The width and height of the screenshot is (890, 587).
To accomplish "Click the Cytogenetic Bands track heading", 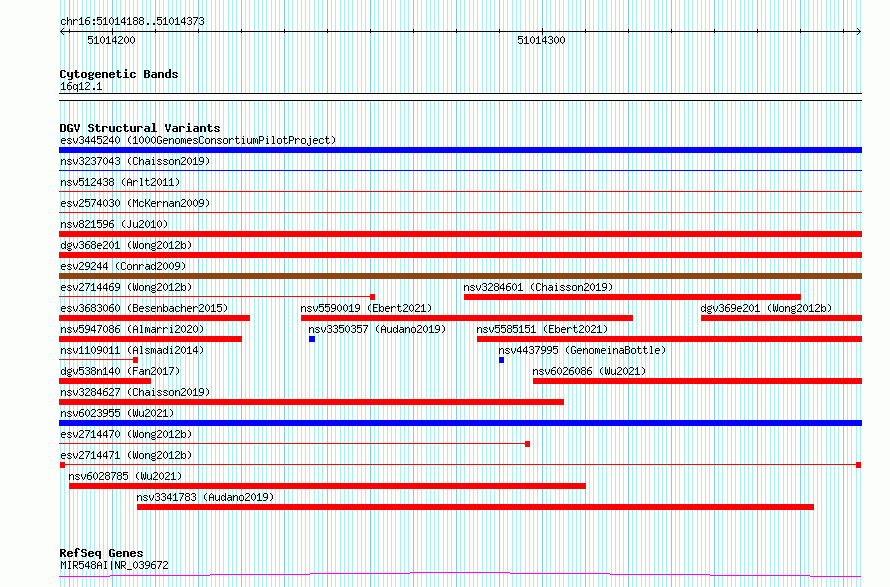I will tap(119, 74).
